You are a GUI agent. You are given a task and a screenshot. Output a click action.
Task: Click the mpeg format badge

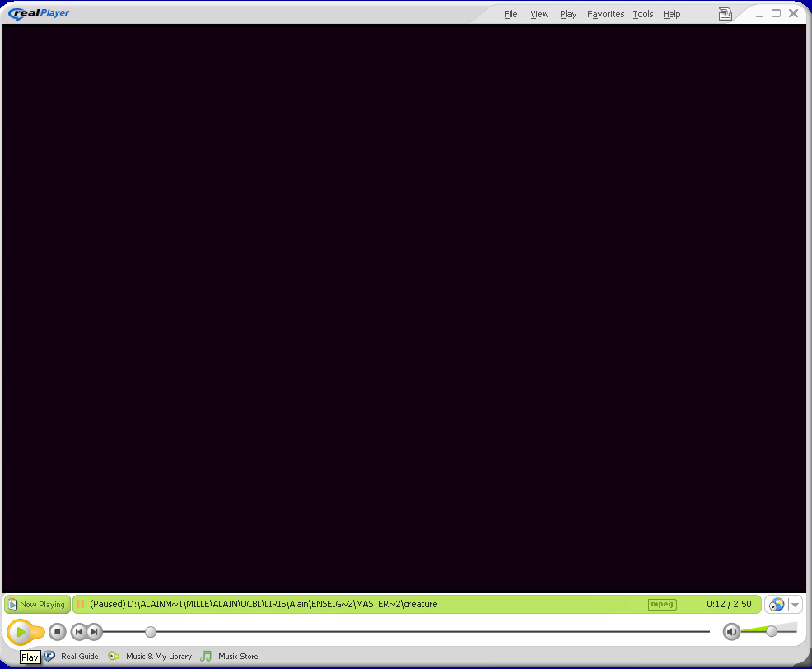click(x=662, y=604)
